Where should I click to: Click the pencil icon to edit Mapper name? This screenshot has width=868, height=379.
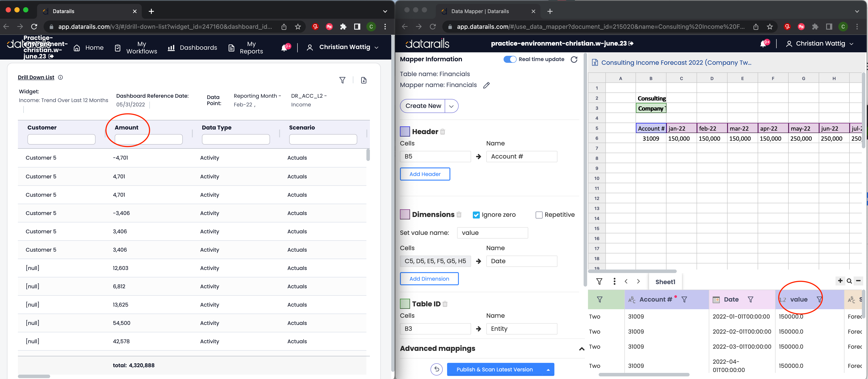[x=486, y=85]
